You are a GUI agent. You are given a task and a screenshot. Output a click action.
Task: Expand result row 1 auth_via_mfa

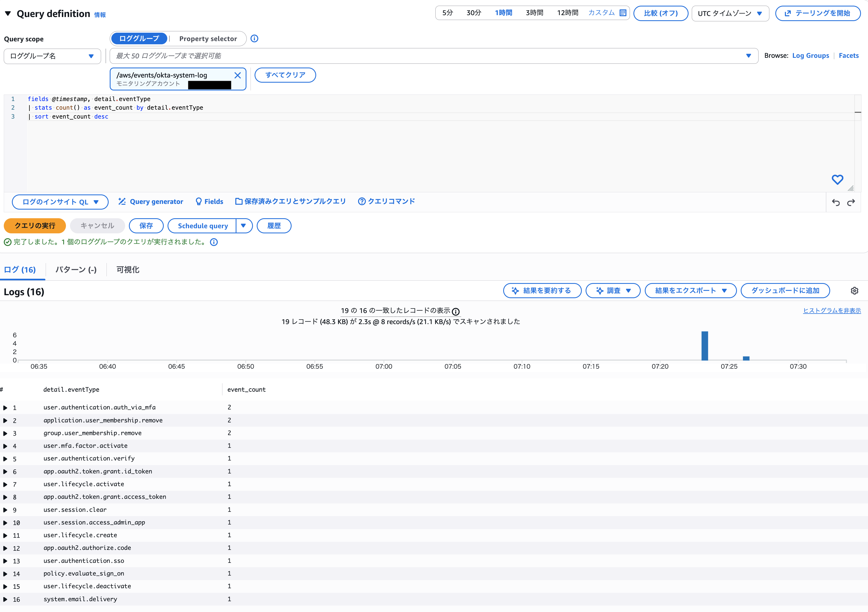coord(5,408)
